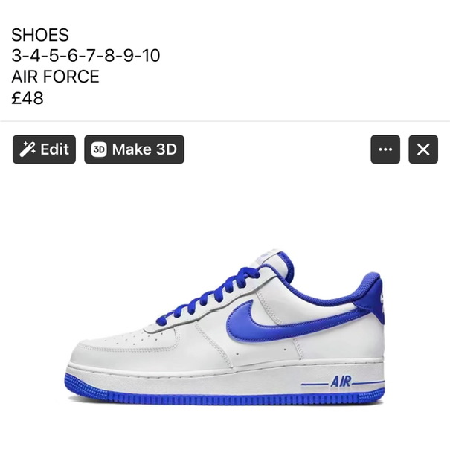Click the Edit button label
The height and width of the screenshot is (476, 450).
[x=54, y=149]
